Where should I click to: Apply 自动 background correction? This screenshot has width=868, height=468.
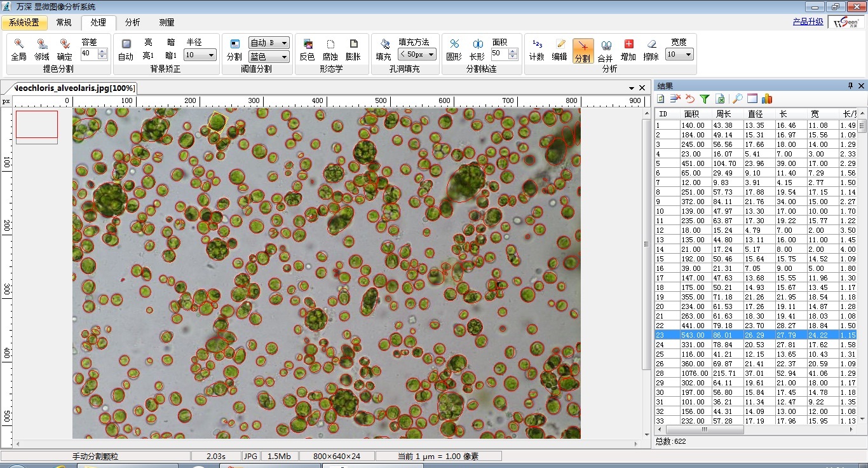[126, 50]
